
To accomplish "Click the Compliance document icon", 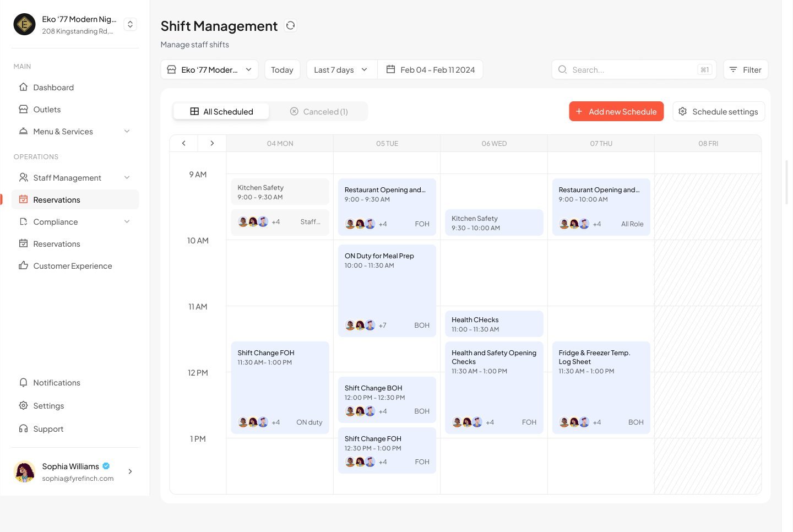I will coord(23,221).
